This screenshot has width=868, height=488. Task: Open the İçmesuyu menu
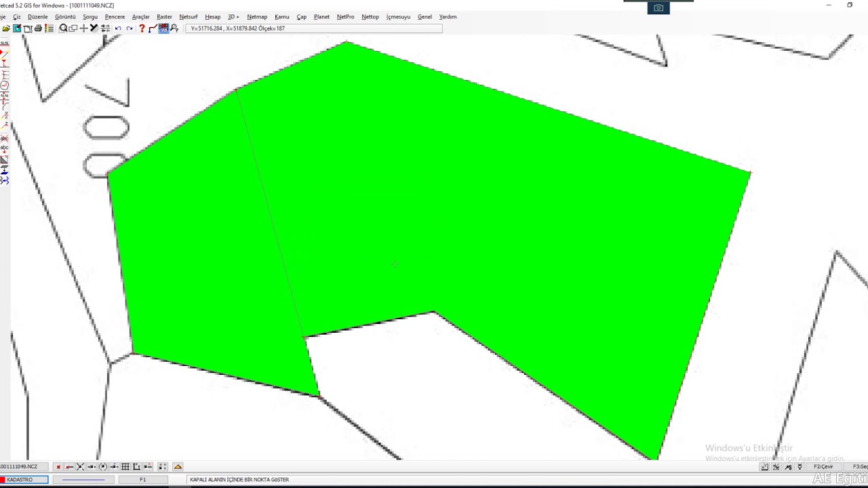point(398,17)
